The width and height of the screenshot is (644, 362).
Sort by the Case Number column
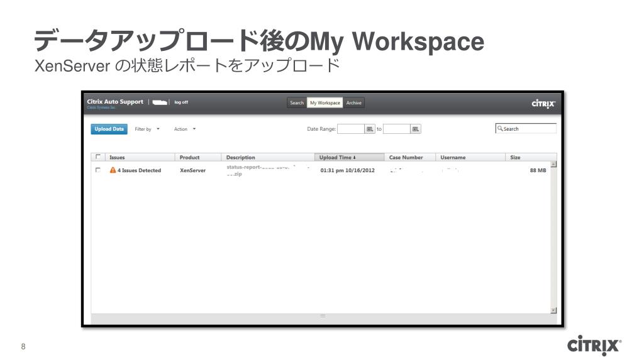410,157
